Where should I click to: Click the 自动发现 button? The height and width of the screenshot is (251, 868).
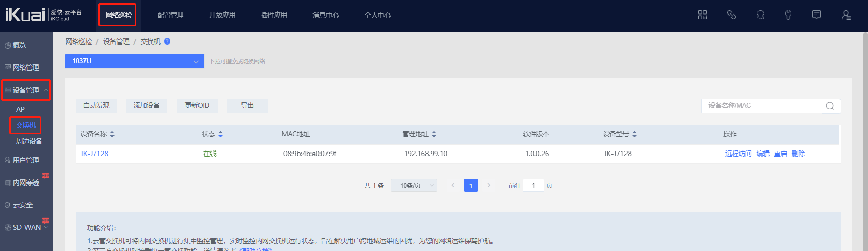coord(96,106)
